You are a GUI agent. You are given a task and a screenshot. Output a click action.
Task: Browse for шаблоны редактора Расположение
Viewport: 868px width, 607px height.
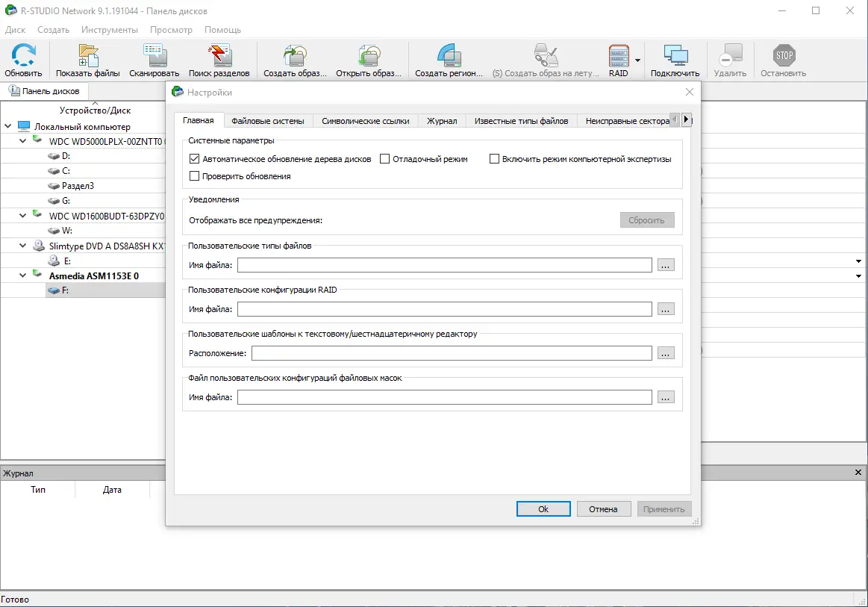[666, 353]
